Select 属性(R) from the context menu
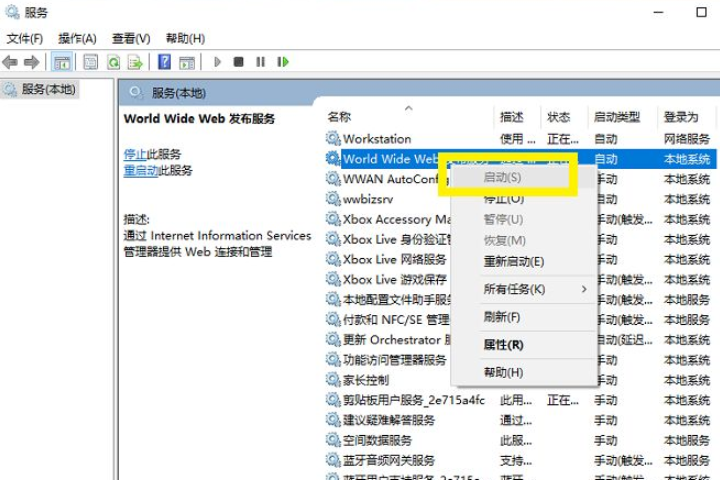 point(503,345)
